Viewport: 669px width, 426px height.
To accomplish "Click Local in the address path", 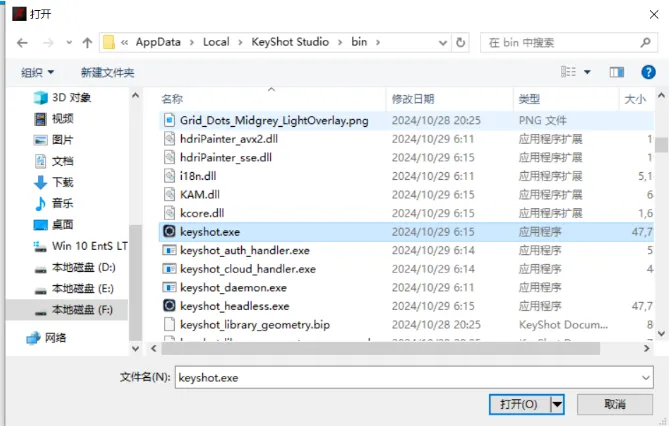I will point(216,42).
